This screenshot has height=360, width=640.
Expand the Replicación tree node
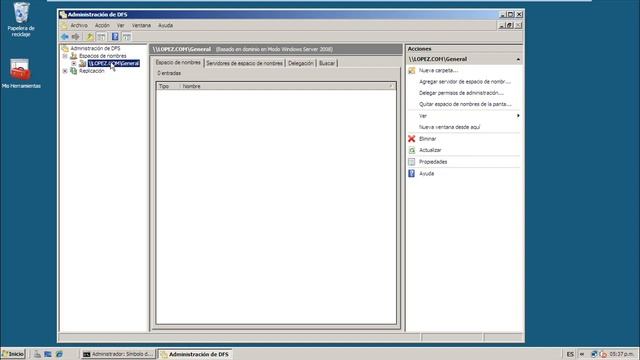click(x=65, y=71)
